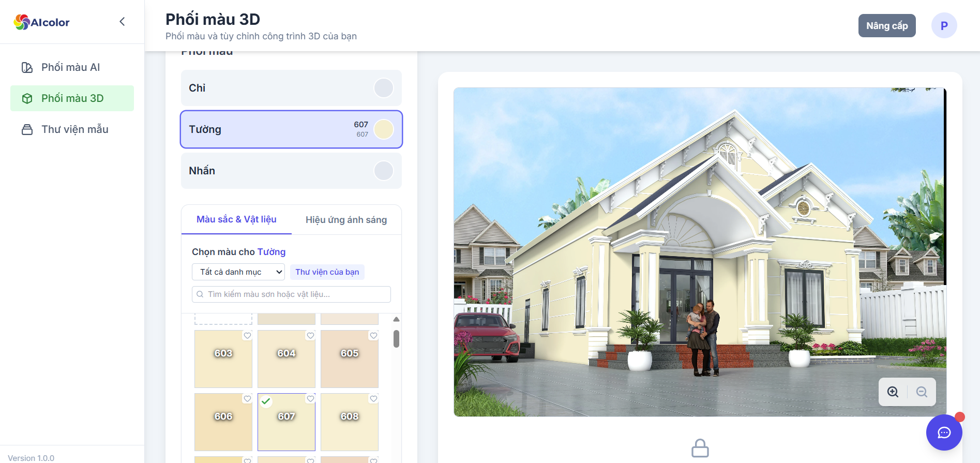
Task: Click the swatch list scroll-up arrow
Action: (396, 319)
